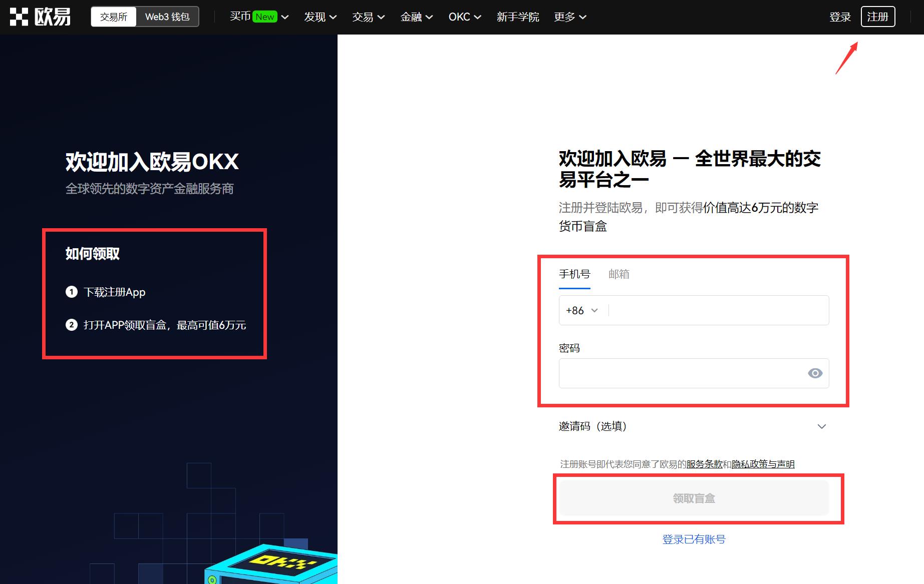Open the 服务条款 link
Viewport: 924px width, 584px height.
pyautogui.click(x=704, y=464)
